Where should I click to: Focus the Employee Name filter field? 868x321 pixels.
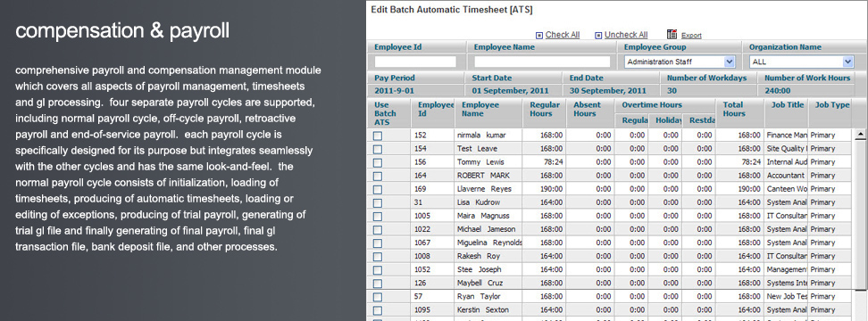(543, 62)
